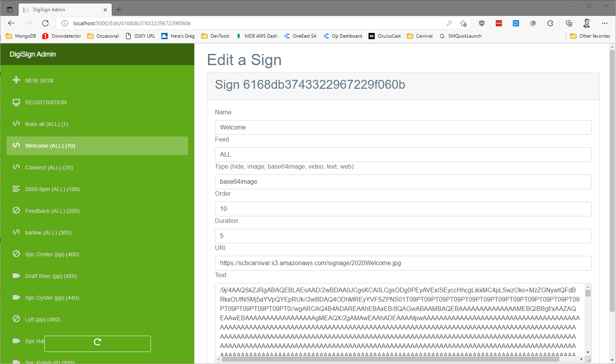Open browser Settings and more menu
The height and width of the screenshot is (364, 616).
[x=605, y=23]
